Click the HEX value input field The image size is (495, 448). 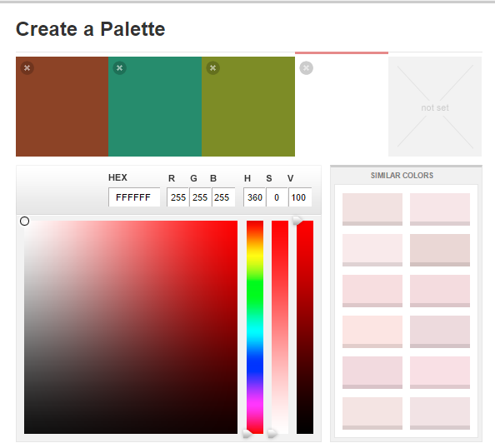pyautogui.click(x=134, y=197)
